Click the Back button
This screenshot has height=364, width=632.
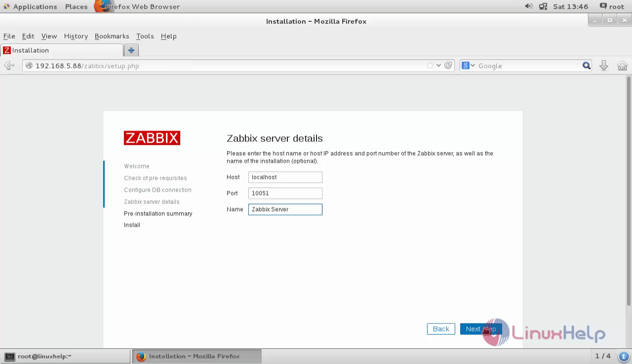coord(441,329)
